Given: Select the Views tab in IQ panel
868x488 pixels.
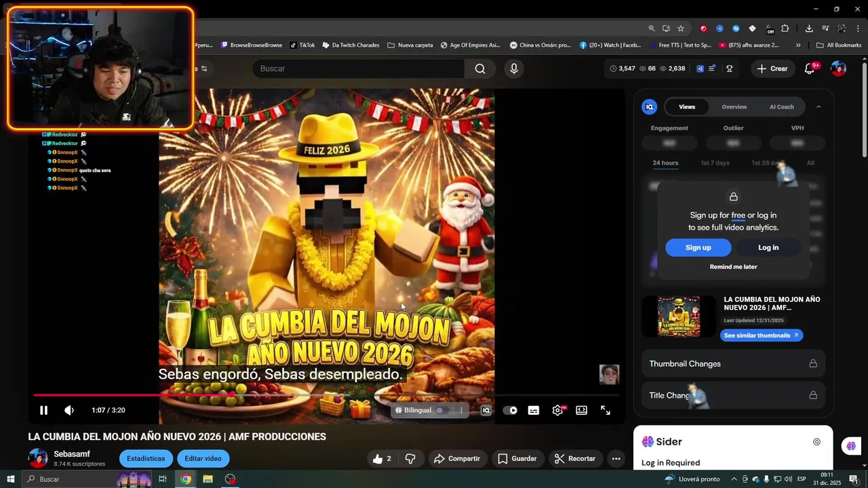Looking at the screenshot, I should click(687, 106).
